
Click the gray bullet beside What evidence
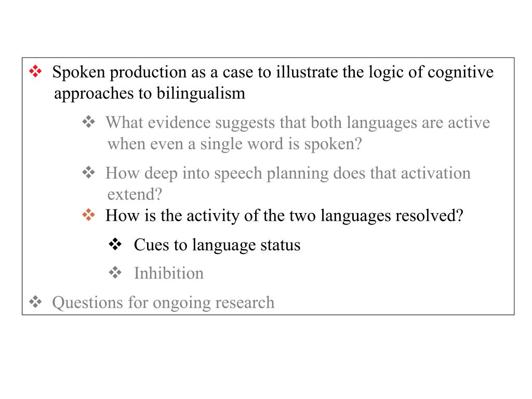click(88, 122)
